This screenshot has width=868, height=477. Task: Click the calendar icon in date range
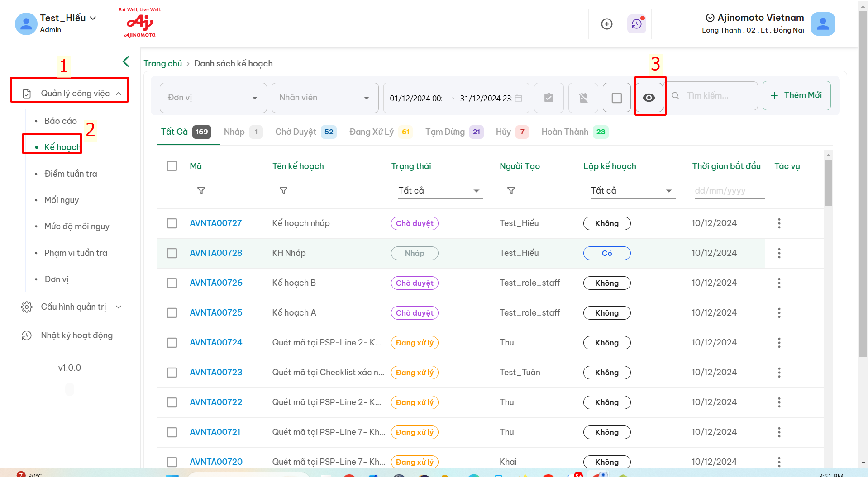519,98
